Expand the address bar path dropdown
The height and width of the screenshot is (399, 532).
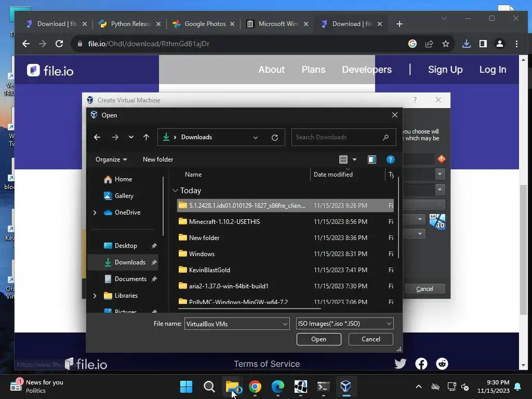(x=256, y=137)
